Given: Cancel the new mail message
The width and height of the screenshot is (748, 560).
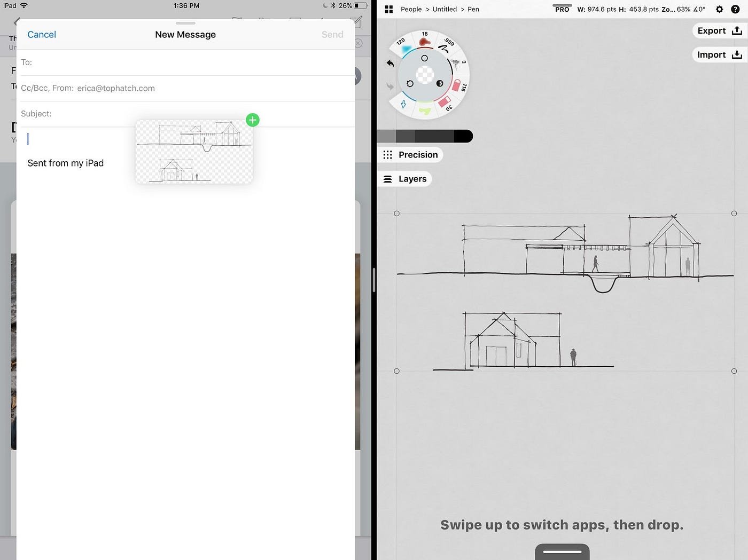Looking at the screenshot, I should (42, 35).
